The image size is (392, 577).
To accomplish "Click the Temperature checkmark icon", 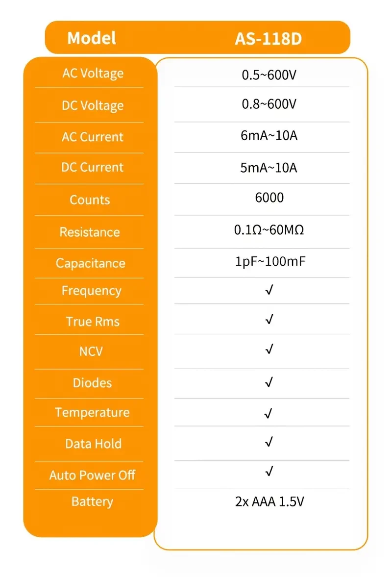I will point(268,414).
